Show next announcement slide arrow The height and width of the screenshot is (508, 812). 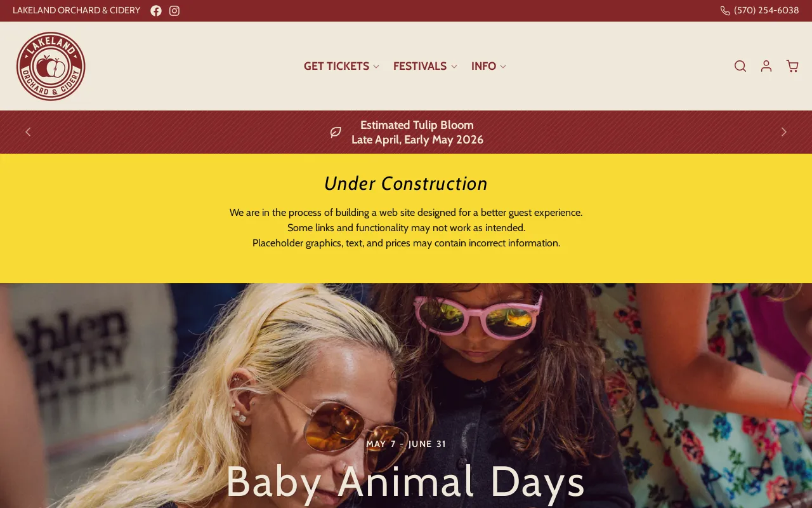[x=783, y=132]
